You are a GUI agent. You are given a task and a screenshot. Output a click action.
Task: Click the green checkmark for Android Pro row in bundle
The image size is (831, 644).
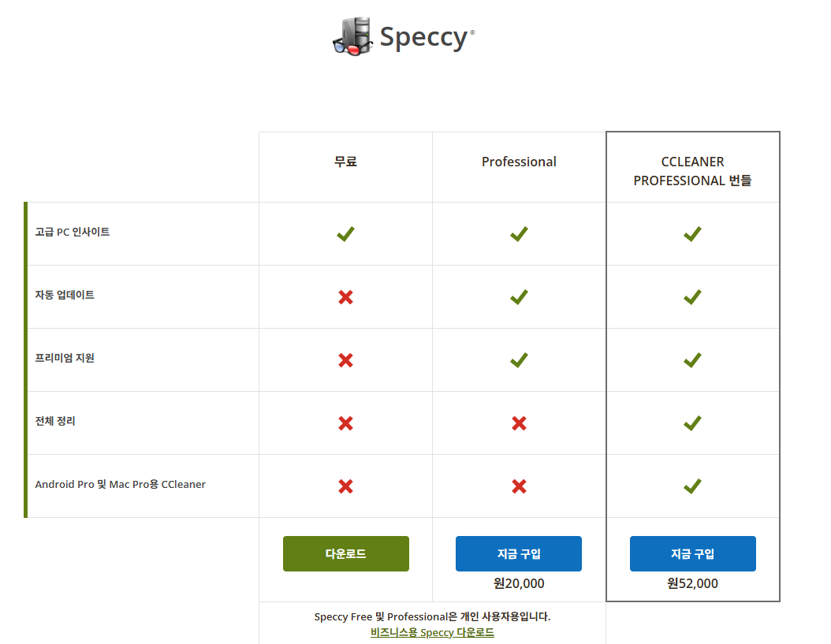692,486
